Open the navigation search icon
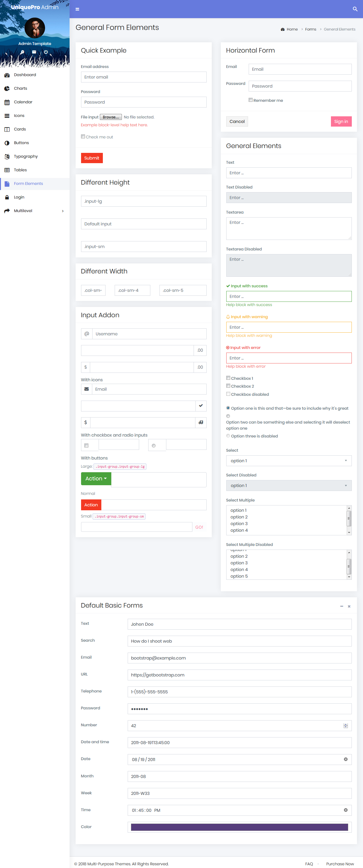 click(355, 9)
